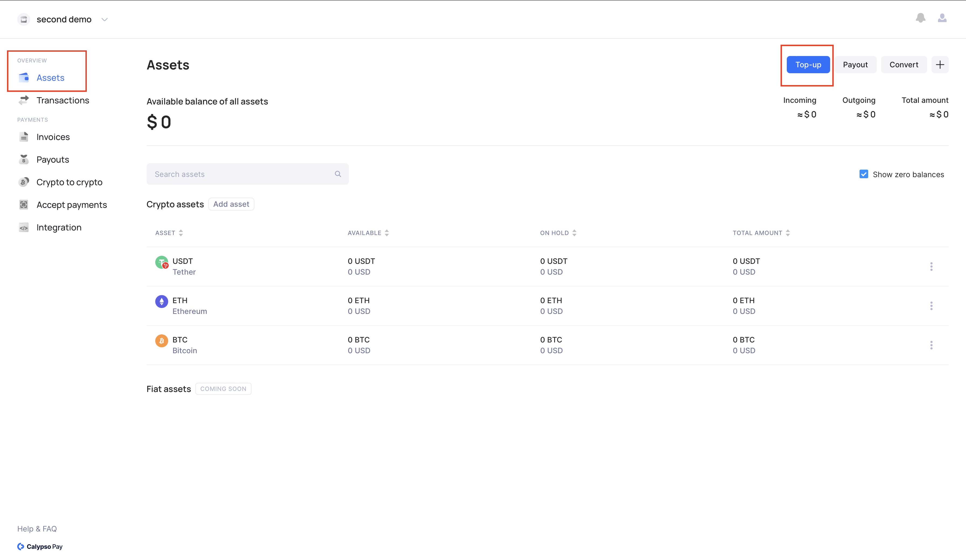This screenshot has height=560, width=966.
Task: Click the Add asset button
Action: point(231,204)
